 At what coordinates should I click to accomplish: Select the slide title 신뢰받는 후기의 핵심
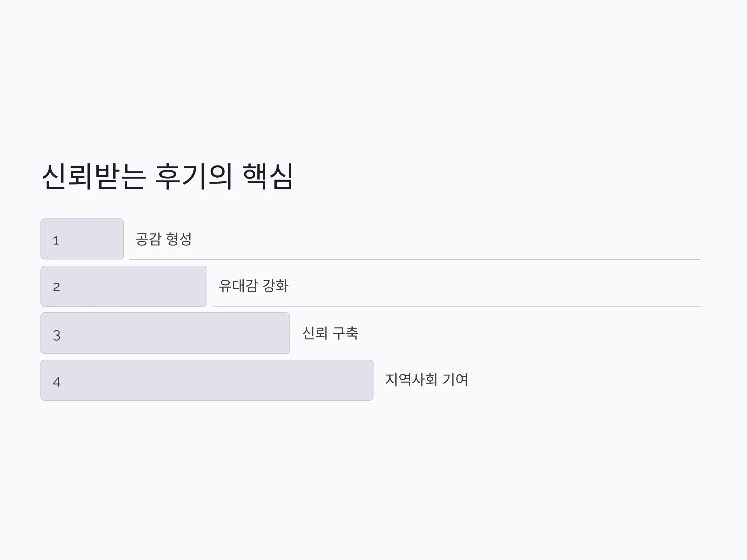(167, 176)
